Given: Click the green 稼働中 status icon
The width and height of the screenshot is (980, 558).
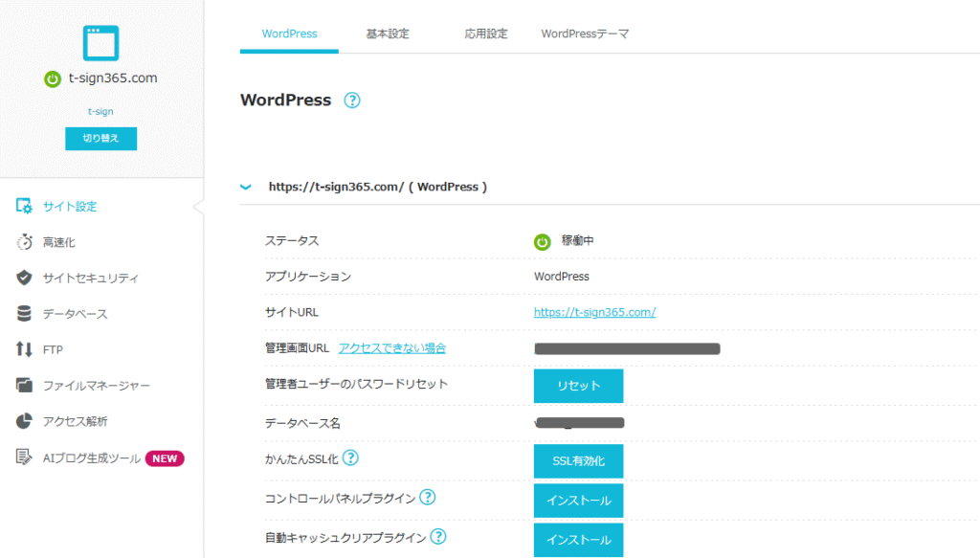Looking at the screenshot, I should (543, 242).
